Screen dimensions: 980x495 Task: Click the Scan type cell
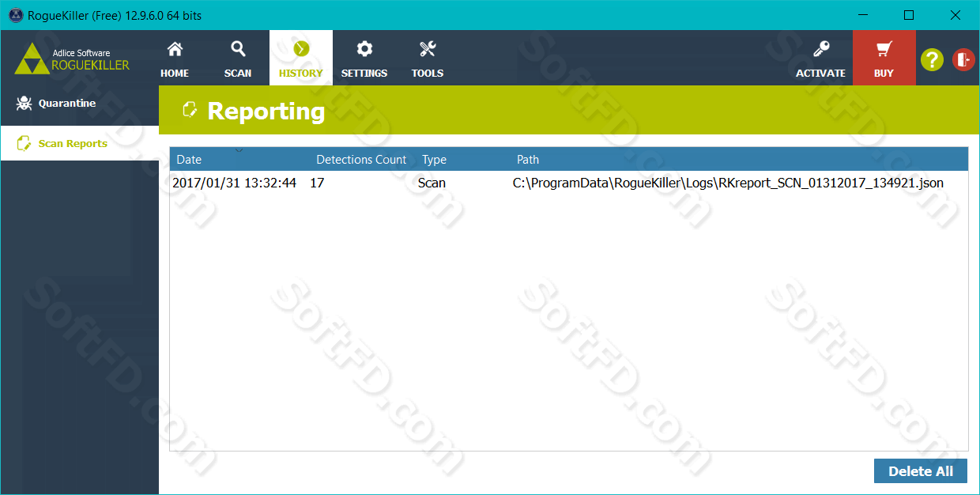coord(432,183)
